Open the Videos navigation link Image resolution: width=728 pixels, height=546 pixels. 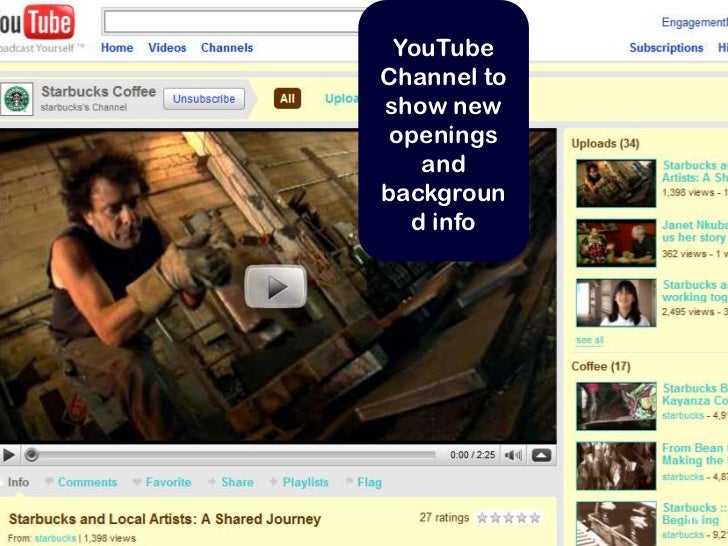[167, 48]
